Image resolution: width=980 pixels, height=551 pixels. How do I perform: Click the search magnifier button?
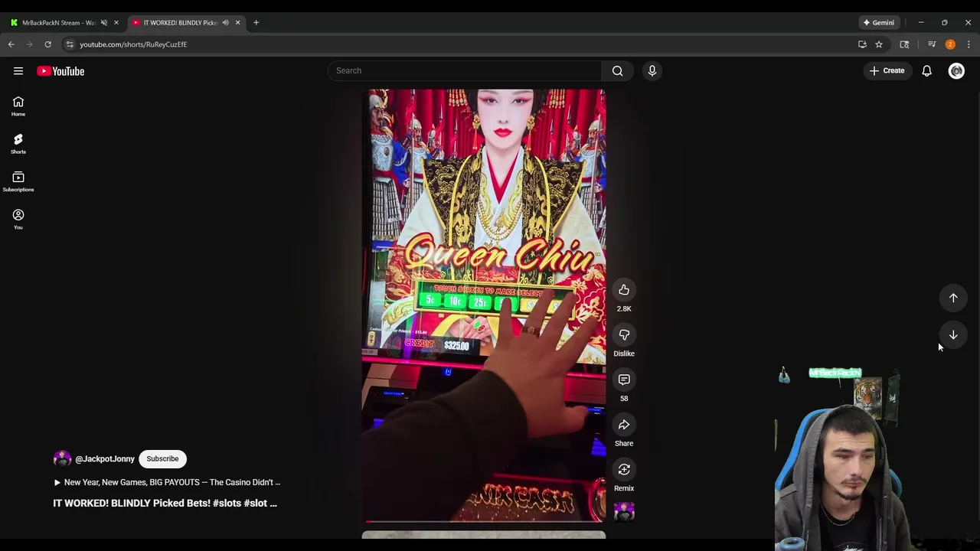point(617,70)
